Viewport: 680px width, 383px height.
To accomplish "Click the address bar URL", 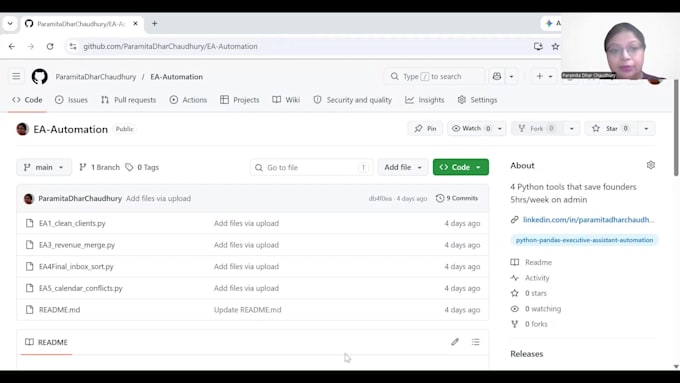I will pyautogui.click(x=170, y=46).
